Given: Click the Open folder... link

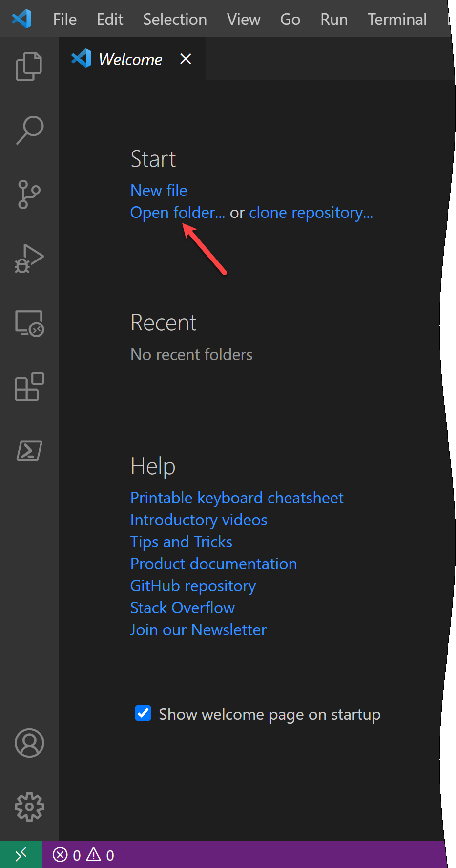Looking at the screenshot, I should (178, 213).
